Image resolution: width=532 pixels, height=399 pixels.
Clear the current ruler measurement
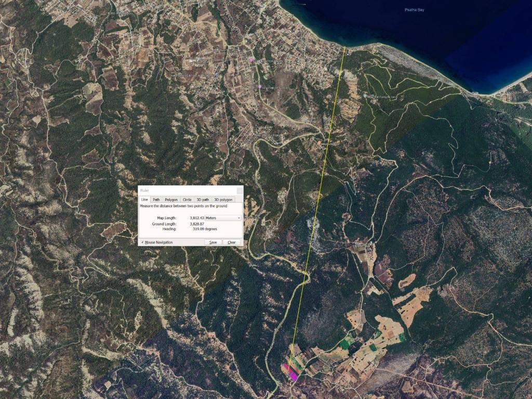click(x=231, y=242)
